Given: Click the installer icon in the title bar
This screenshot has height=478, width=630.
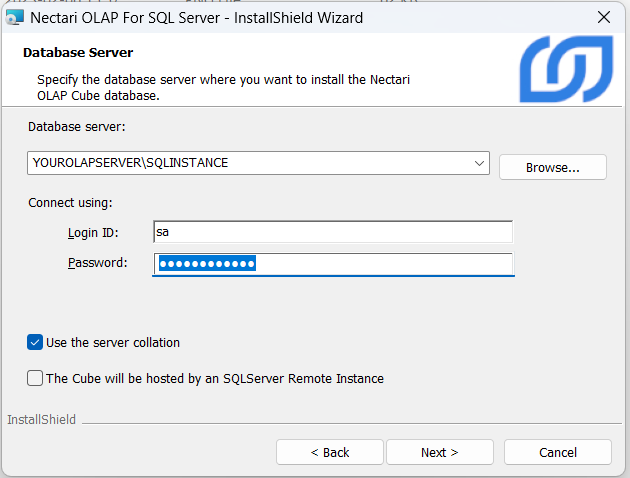Looking at the screenshot, I should pos(15,17).
